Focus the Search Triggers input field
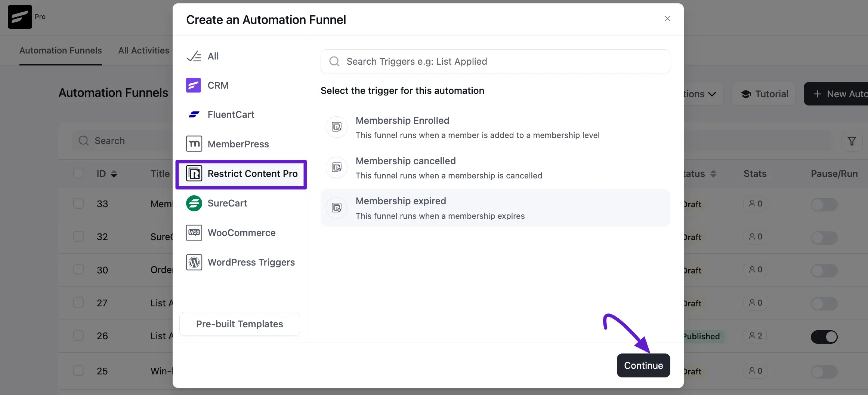Screen dimensions: 868x395 tap(495, 61)
